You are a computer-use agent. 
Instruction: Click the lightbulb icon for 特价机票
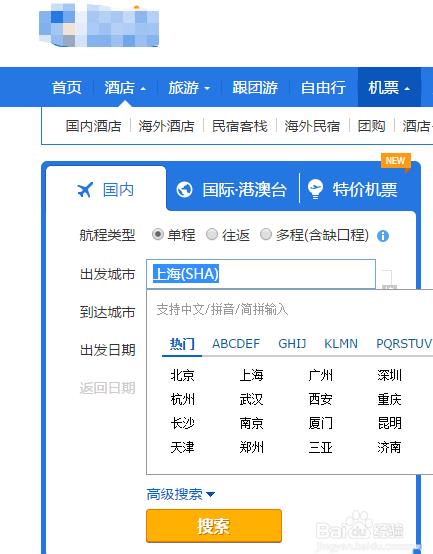tap(315, 189)
